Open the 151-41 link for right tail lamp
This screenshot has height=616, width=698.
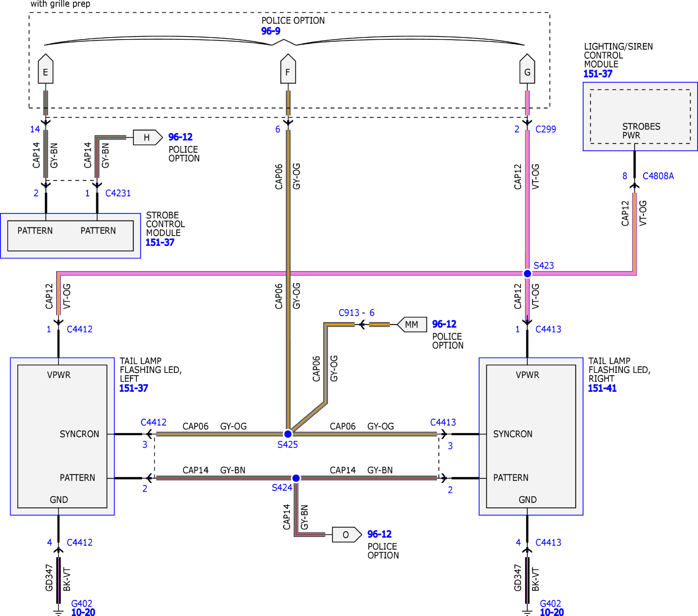click(x=602, y=388)
